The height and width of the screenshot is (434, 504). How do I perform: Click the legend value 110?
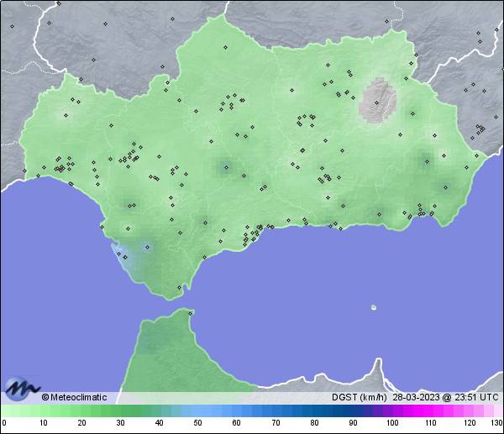coord(431,423)
